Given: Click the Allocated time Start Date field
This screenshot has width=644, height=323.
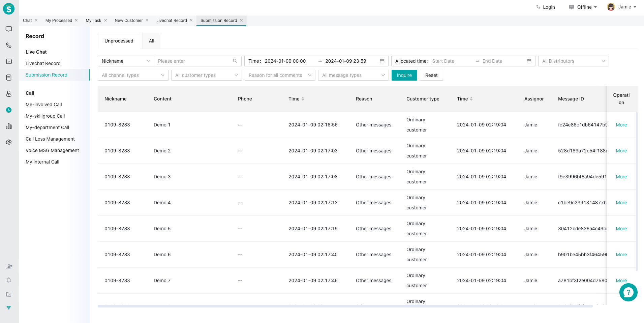Looking at the screenshot, I should (x=452, y=61).
